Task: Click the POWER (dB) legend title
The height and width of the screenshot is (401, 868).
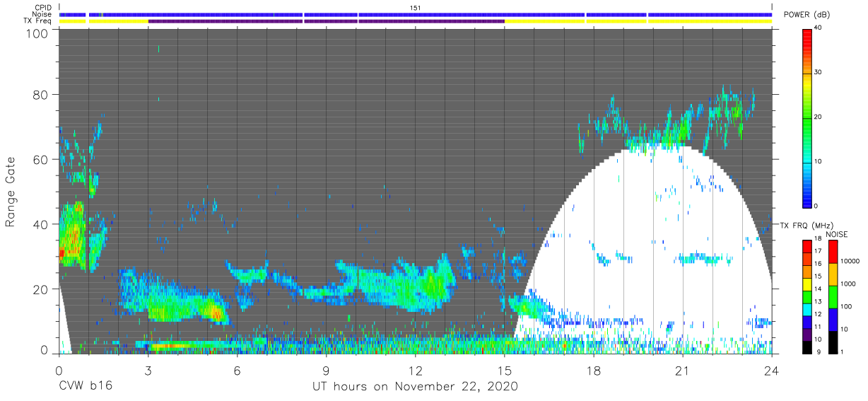Action: (807, 15)
